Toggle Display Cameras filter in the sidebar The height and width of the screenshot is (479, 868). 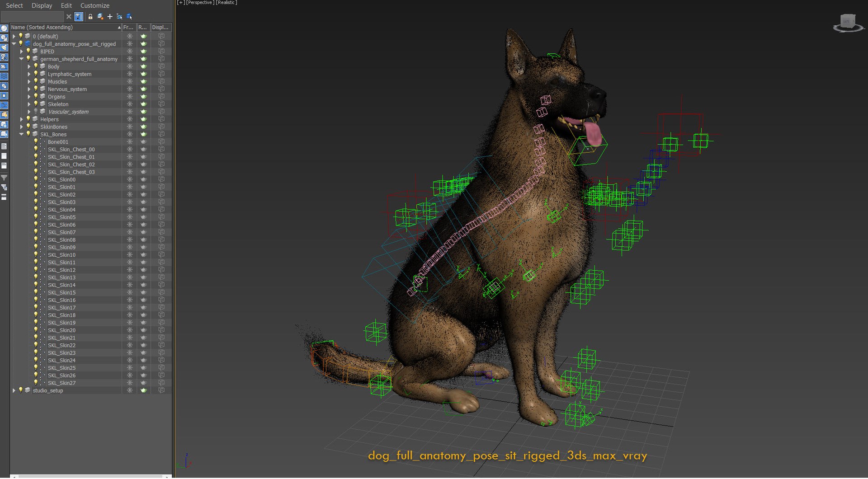click(4, 57)
